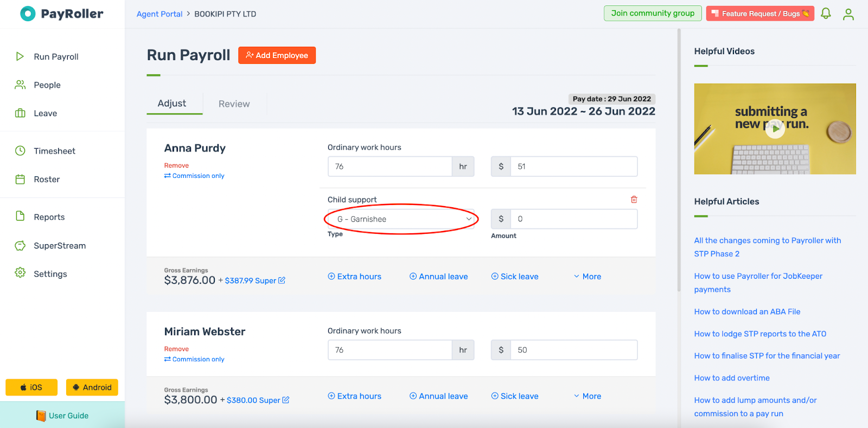Image resolution: width=868 pixels, height=428 pixels.
Task: Click the User Guide book icon
Action: coord(41,416)
